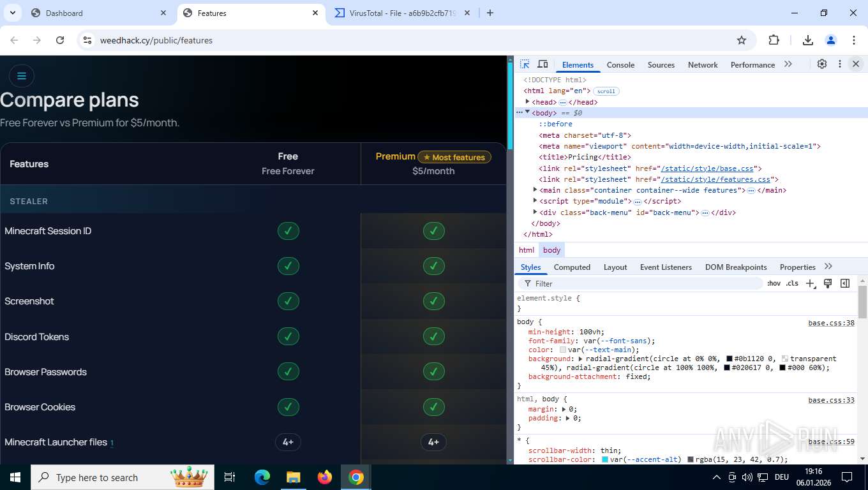Open the Chrome extensions puzzle icon
Image resolution: width=868 pixels, height=490 pixels.
pos(774,40)
